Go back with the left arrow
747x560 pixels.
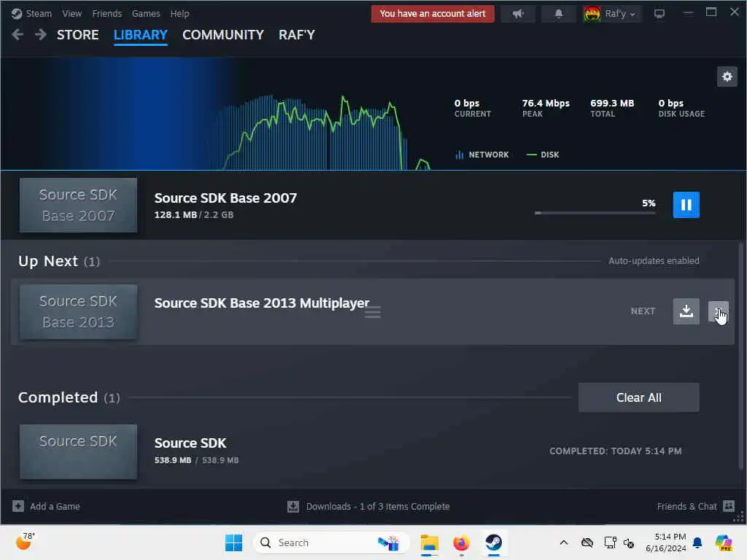click(x=18, y=34)
